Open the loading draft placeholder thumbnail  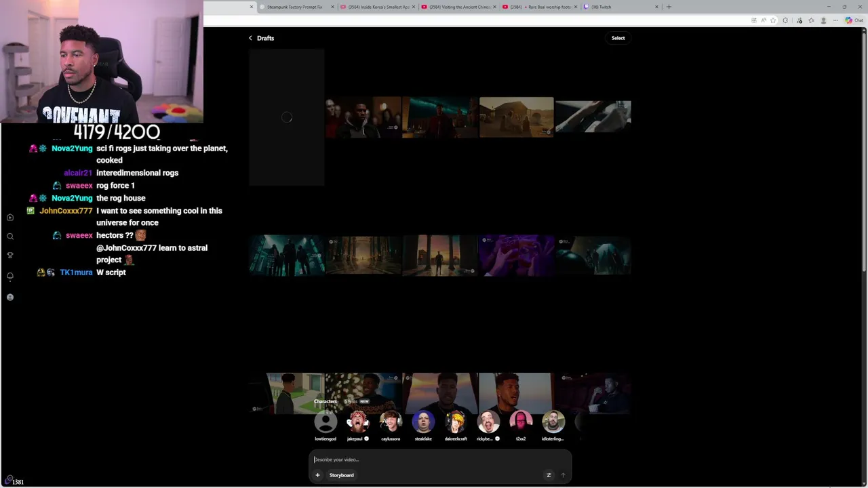click(286, 117)
